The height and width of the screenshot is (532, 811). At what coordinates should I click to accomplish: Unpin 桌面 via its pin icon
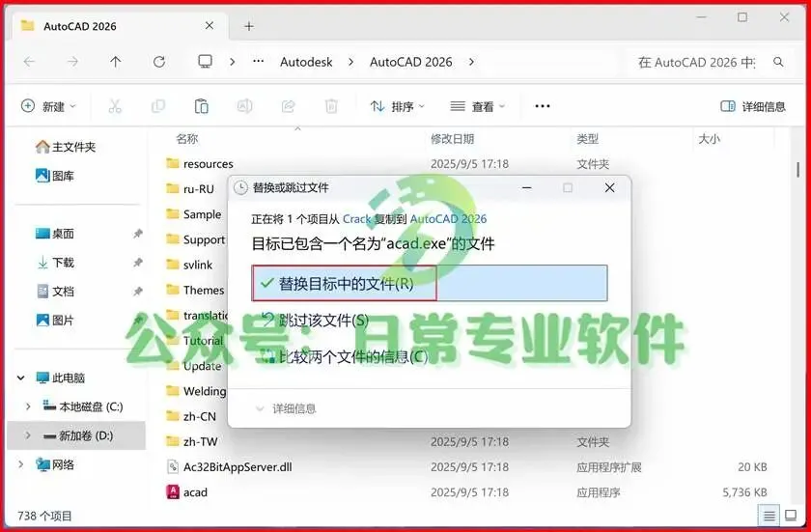click(137, 234)
